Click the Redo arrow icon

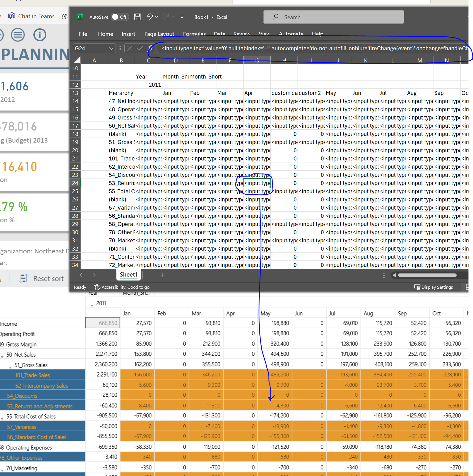(166, 17)
